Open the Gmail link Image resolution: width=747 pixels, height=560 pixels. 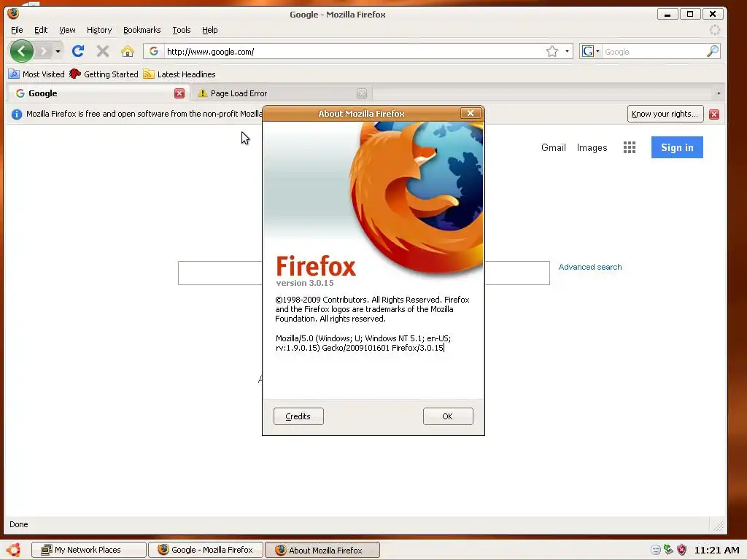coord(553,147)
